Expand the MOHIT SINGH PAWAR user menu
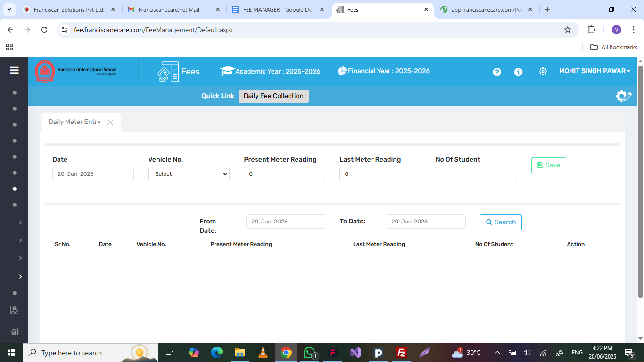Viewport: 644px width, 362px height. pyautogui.click(x=594, y=71)
